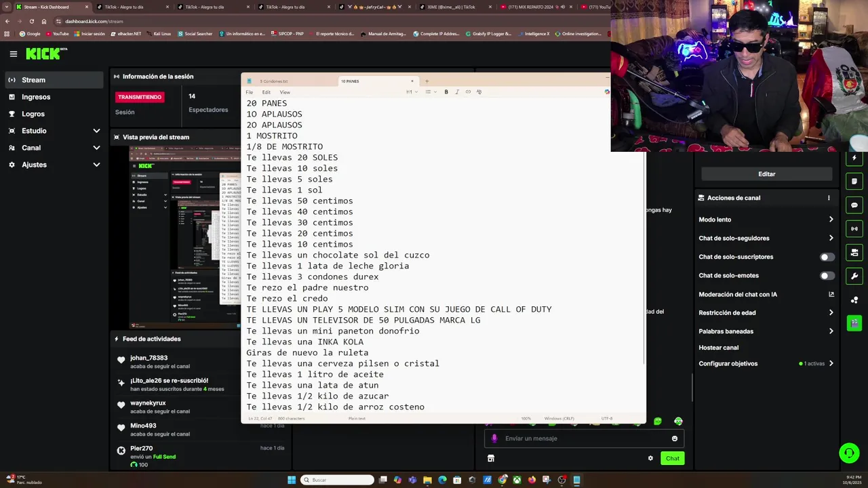Open File Explorer from taskbar
Viewport: 868px width, 488px height.
tap(427, 480)
